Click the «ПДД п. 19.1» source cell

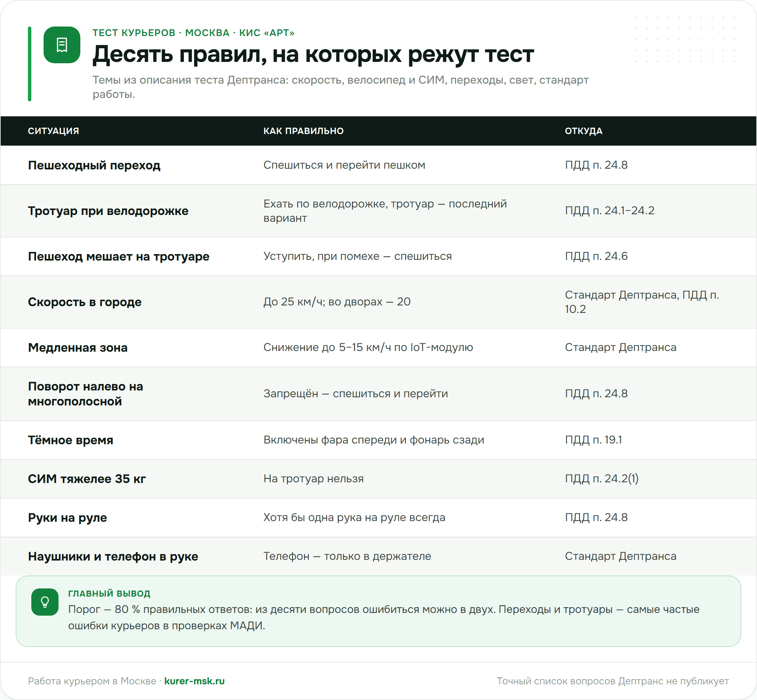point(593,440)
